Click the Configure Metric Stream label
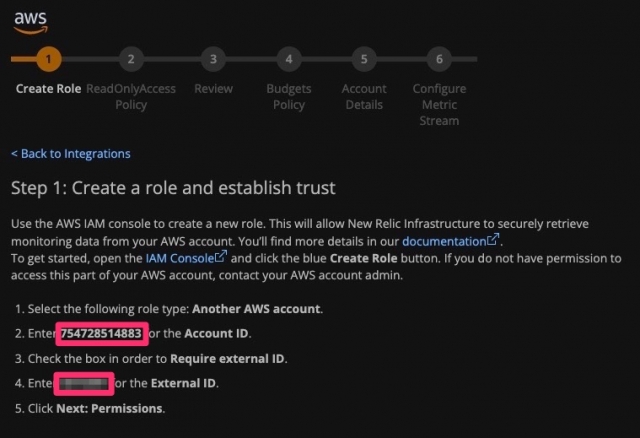Viewport: 640px width, 438px height. click(439, 104)
